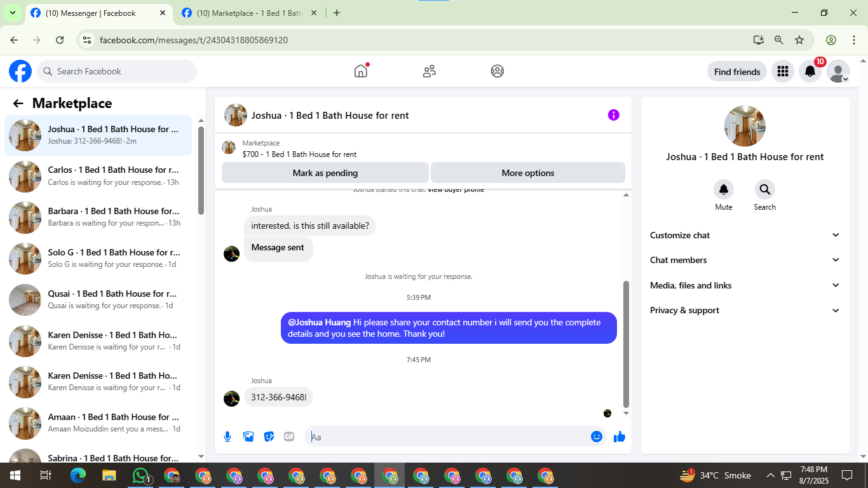Image resolution: width=868 pixels, height=488 pixels.
Task: Click the Facebook logo
Action: click(x=20, y=71)
